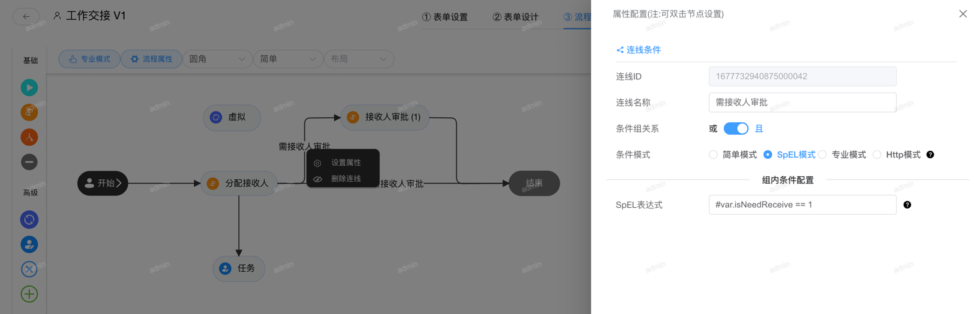Image resolution: width=980 pixels, height=314 pixels.
Task: Switch to the 表单设计 step tab
Action: pos(515,17)
